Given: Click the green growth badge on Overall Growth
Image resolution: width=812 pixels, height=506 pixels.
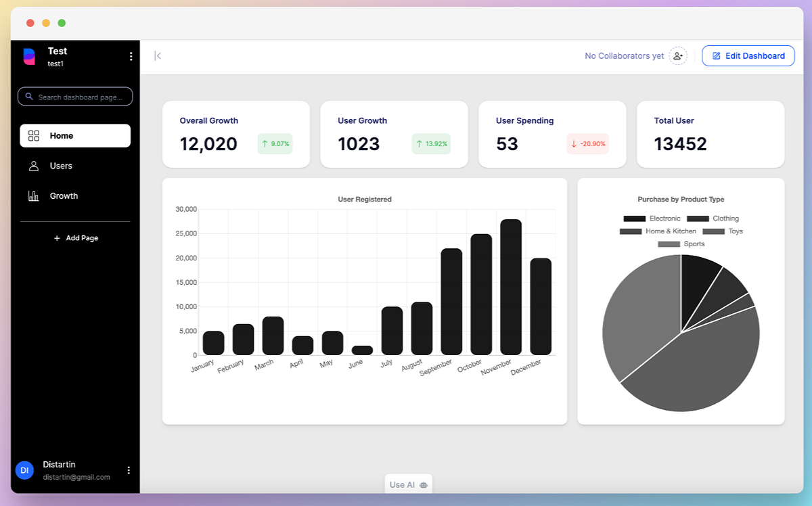Looking at the screenshot, I should [275, 144].
